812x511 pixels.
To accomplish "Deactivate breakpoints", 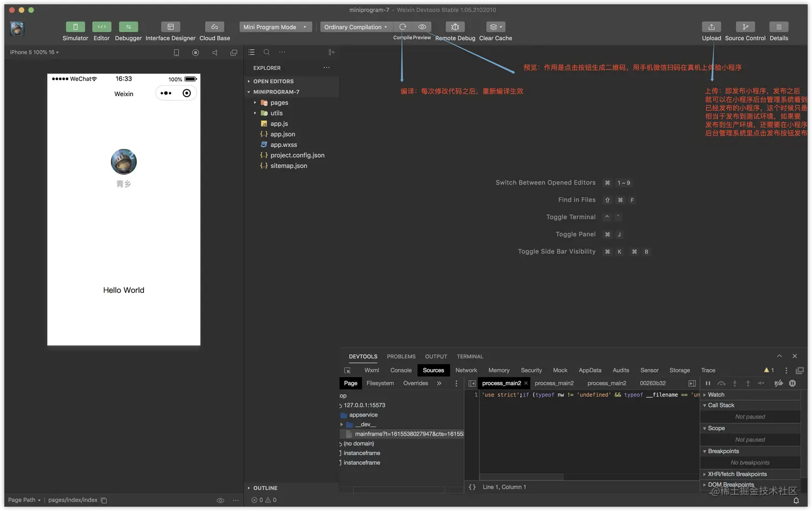I will (x=778, y=383).
